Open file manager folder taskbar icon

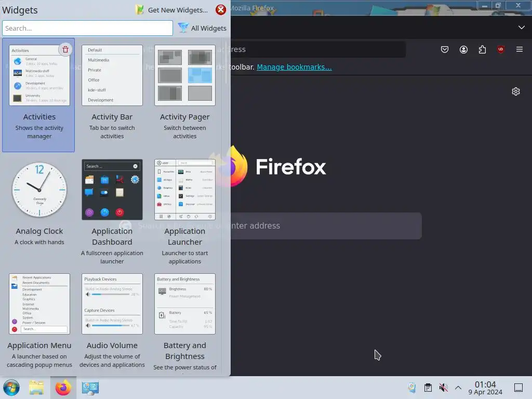(x=36, y=388)
